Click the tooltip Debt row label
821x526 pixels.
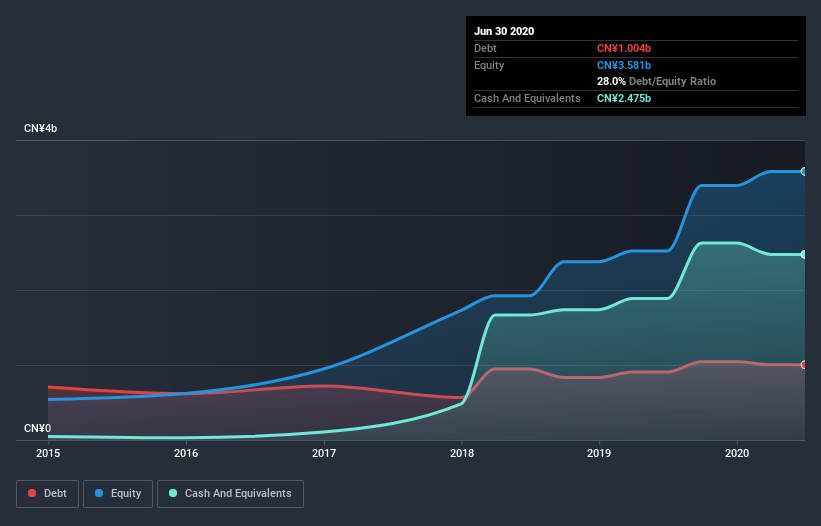[x=485, y=48]
